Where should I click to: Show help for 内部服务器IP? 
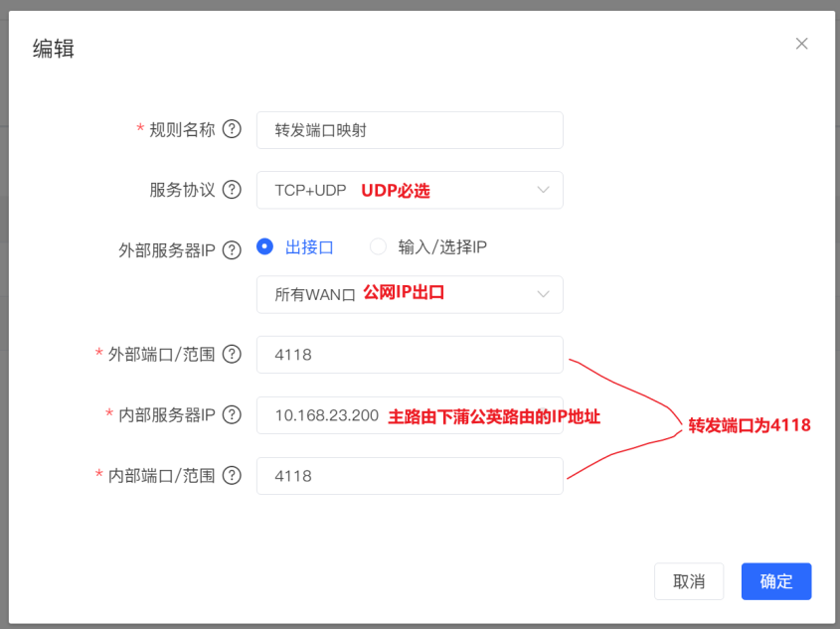[232, 414]
